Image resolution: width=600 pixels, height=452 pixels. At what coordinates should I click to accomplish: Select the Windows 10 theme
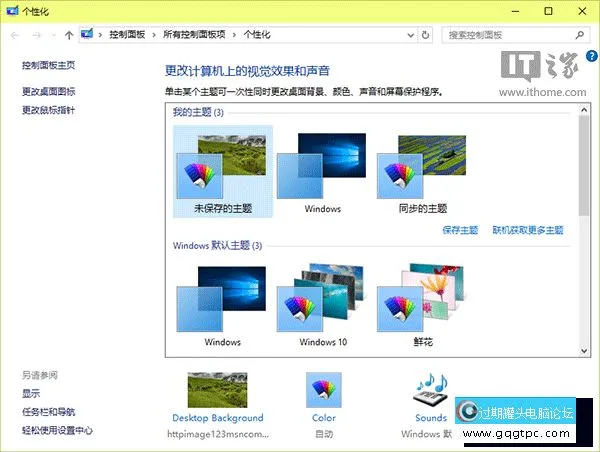pyautogui.click(x=322, y=305)
